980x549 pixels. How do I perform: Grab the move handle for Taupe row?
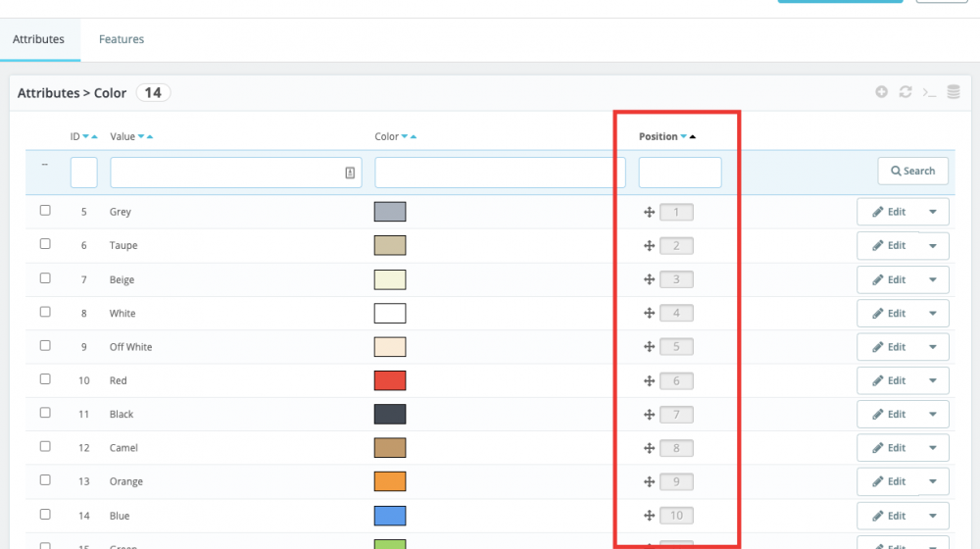coord(649,246)
